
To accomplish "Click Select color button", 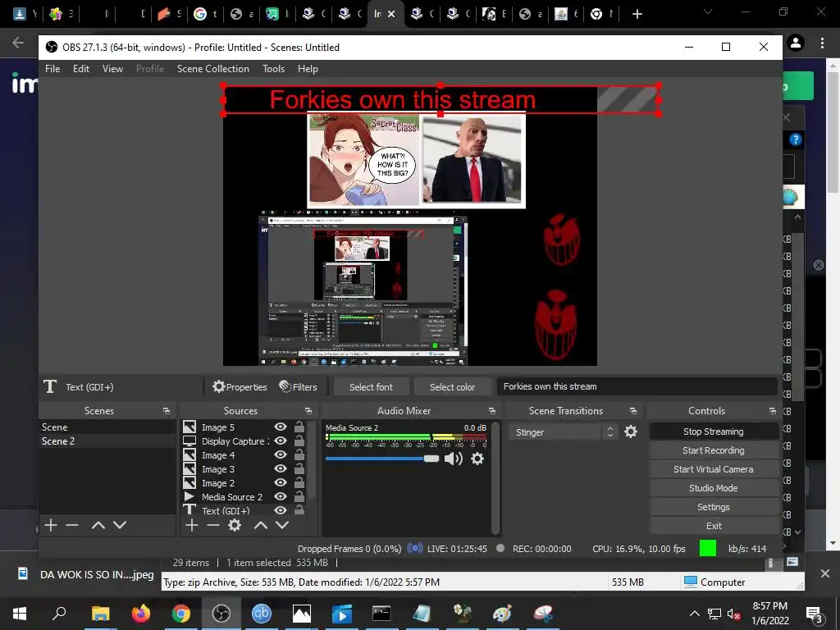I will point(452,387).
